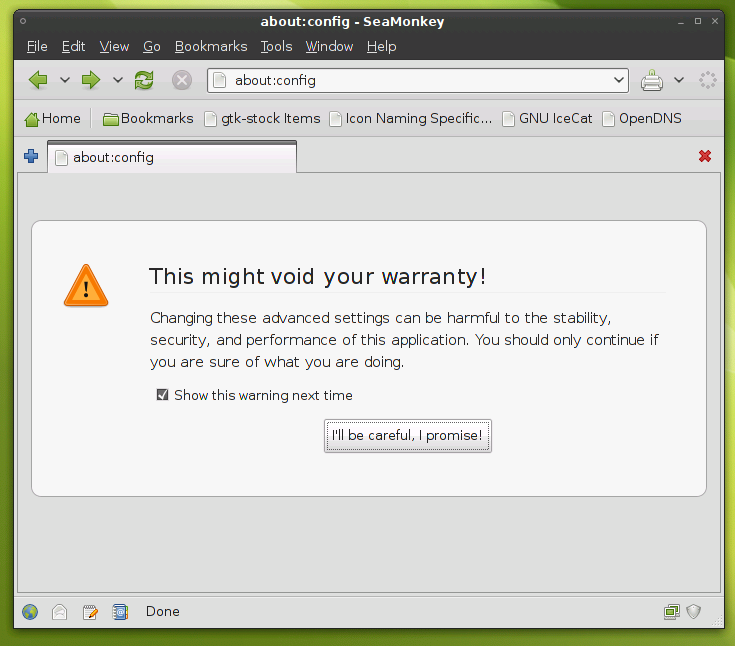Click the SeaMonkey throbber icon
The height and width of the screenshot is (646, 735).
(x=707, y=80)
